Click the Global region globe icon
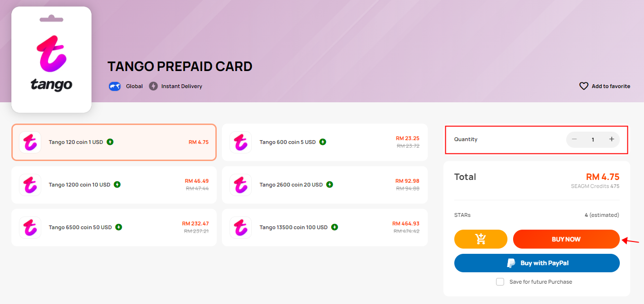Image resolution: width=644 pixels, height=304 pixels. point(115,86)
